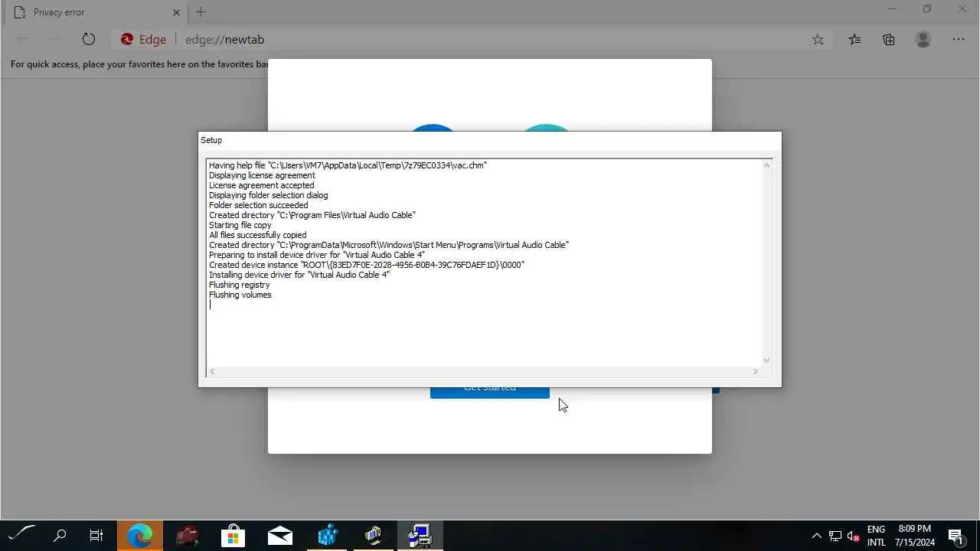Open Task View on the taskbar
Image resolution: width=980 pixels, height=551 pixels.
(x=96, y=536)
